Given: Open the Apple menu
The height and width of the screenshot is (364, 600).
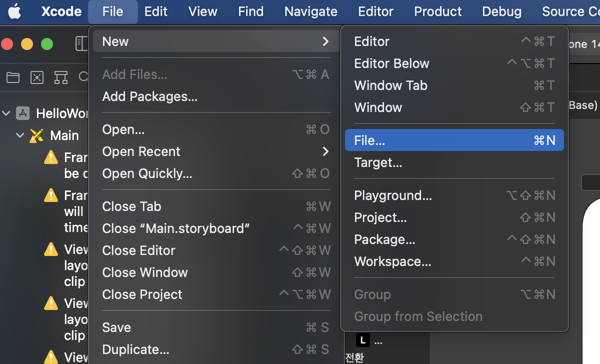Looking at the screenshot, I should click(14, 11).
